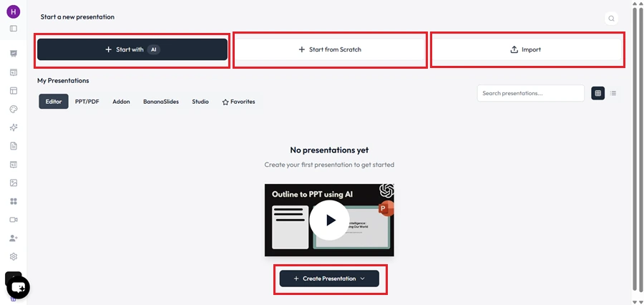Click the top-right search magnifier icon
This screenshot has height=305, width=644.
tap(612, 18)
